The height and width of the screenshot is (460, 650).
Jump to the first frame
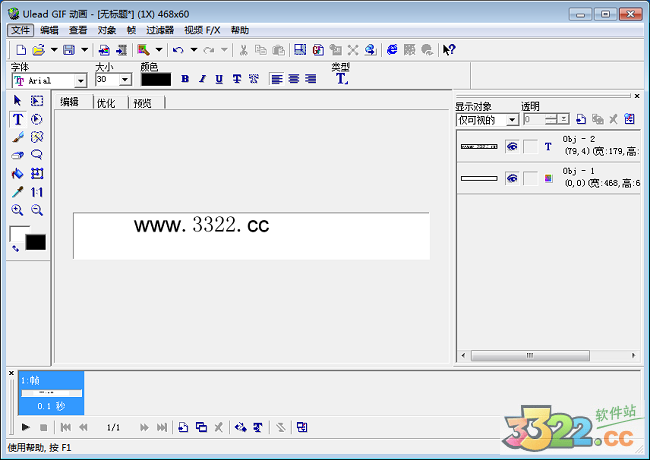[65, 427]
